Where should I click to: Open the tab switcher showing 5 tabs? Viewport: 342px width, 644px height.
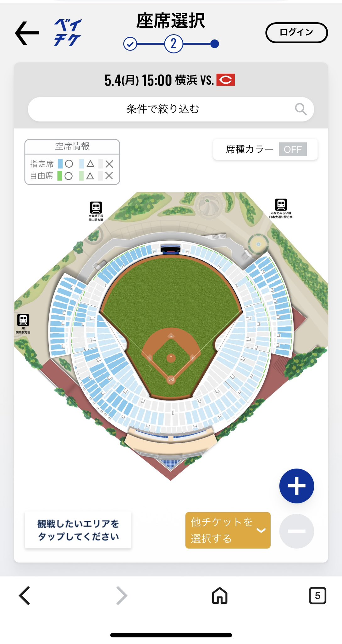point(317,595)
